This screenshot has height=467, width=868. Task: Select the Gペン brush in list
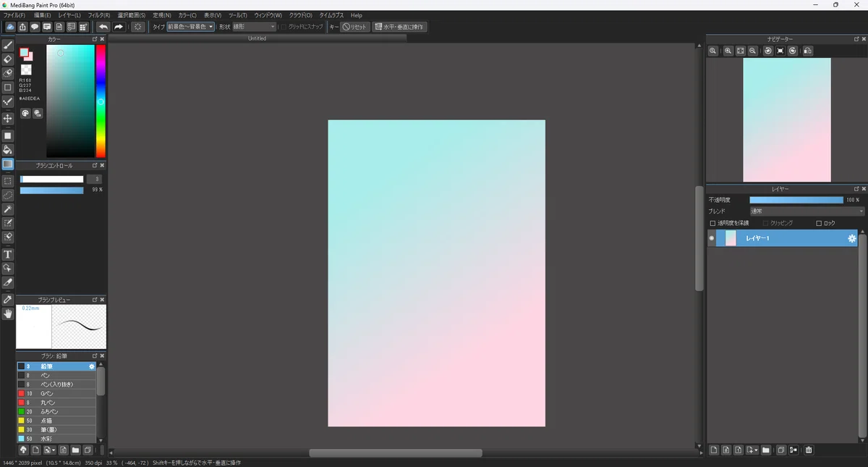(x=56, y=393)
